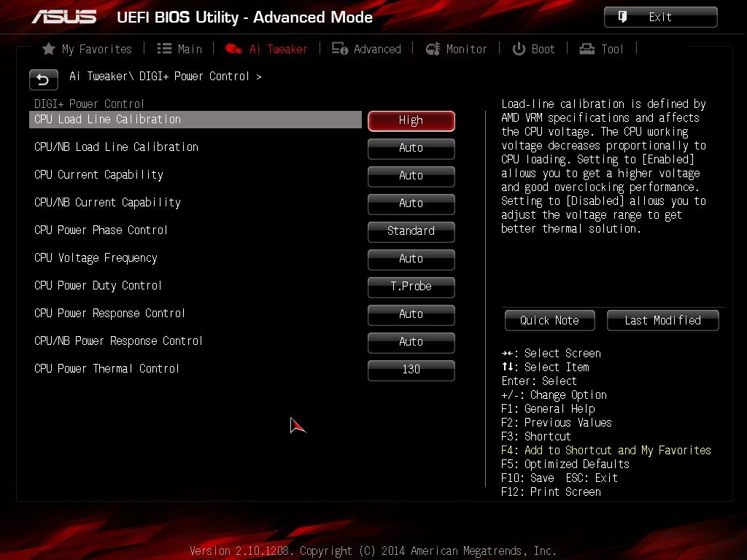Open CPU/NB Current Capability Auto dropdown
The image size is (747, 560).
pos(411,203)
